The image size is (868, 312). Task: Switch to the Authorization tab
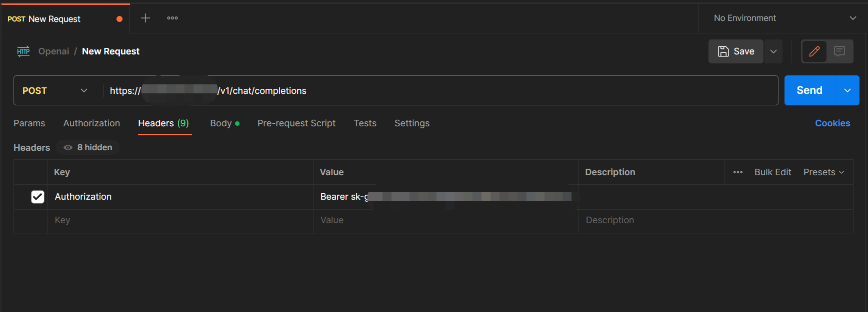pyautogui.click(x=91, y=123)
